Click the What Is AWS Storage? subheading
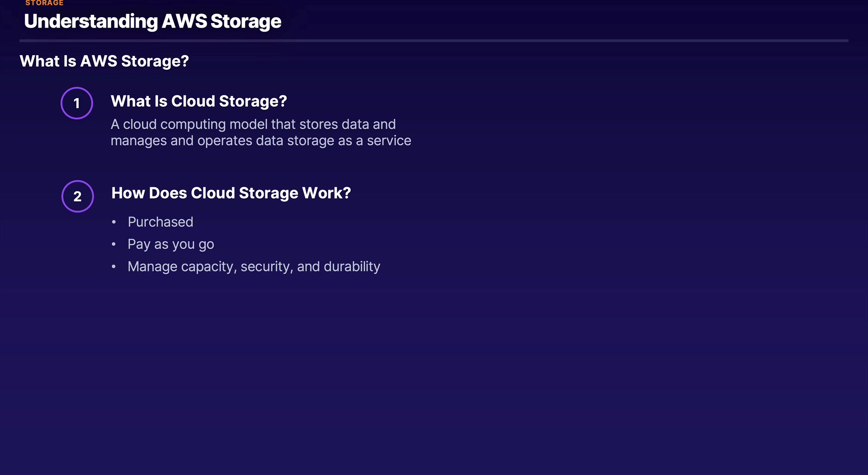The height and width of the screenshot is (475, 868). coord(104,61)
